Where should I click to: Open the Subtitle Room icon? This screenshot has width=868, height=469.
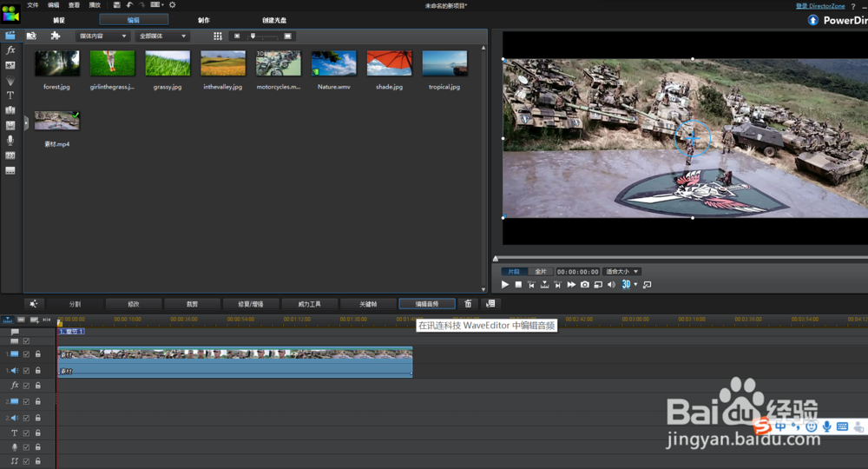pyautogui.click(x=10, y=170)
